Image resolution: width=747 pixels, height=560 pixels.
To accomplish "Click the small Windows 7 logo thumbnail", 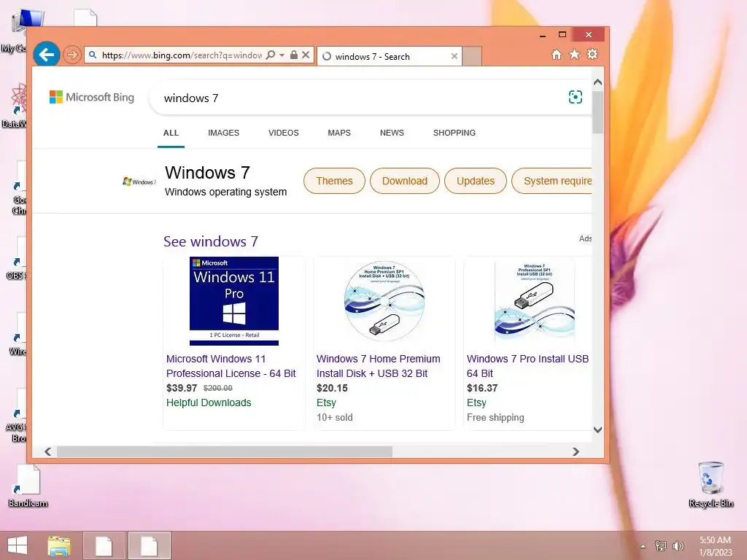I will (x=139, y=182).
